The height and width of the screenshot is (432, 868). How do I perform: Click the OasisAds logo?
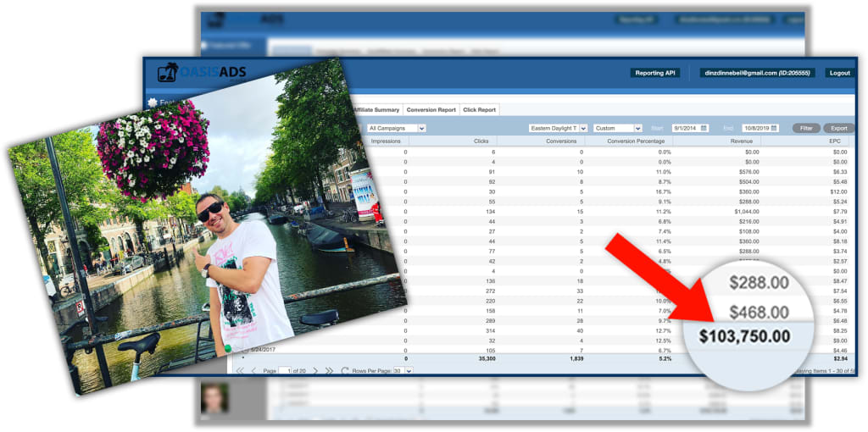(202, 73)
